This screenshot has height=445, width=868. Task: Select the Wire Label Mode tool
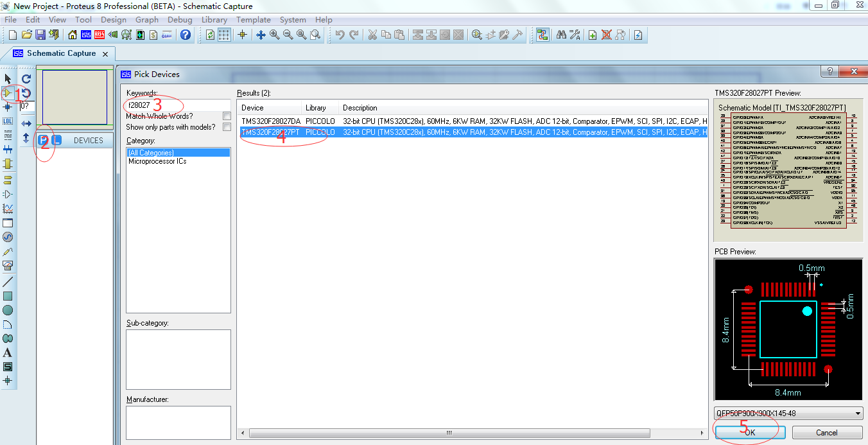point(8,121)
